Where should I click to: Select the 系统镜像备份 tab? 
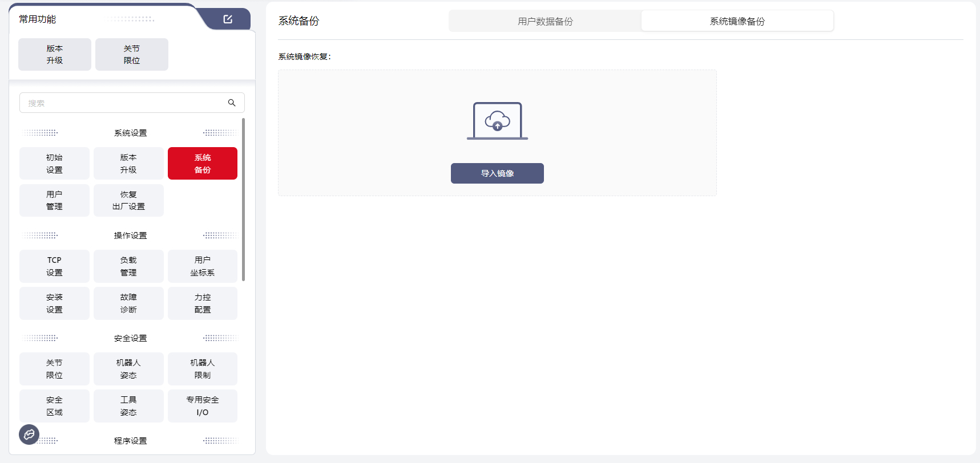(x=737, y=21)
